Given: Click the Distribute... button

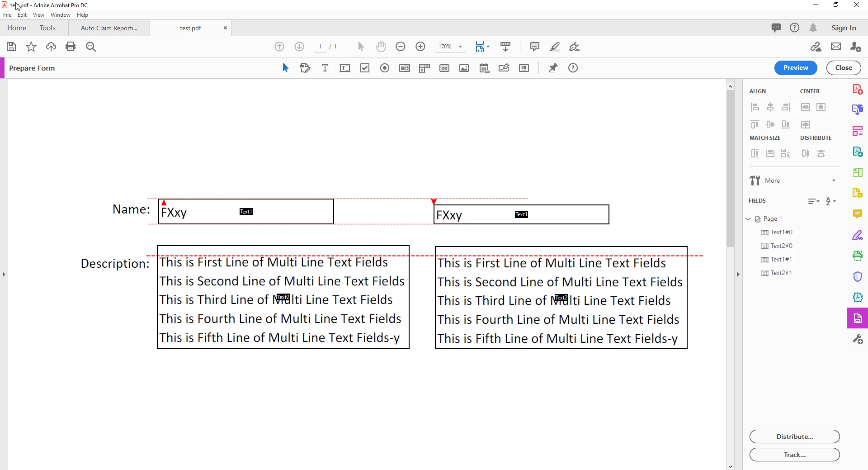Looking at the screenshot, I should click(x=795, y=437).
